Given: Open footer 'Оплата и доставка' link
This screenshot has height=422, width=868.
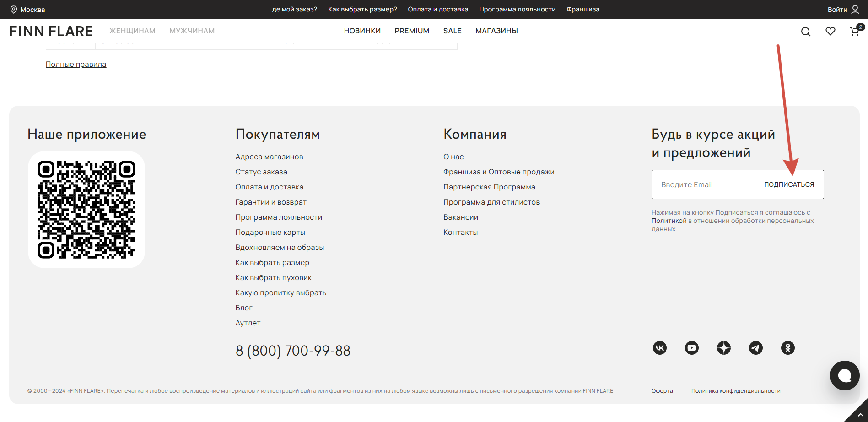Looking at the screenshot, I should (270, 187).
